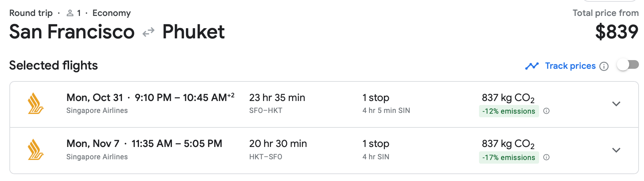Click the Singapore Airlines logo on Oct 31 flight
The height and width of the screenshot is (181, 644).
point(35,104)
